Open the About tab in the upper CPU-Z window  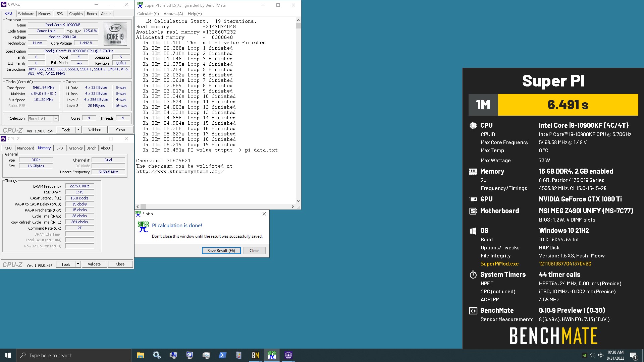(x=106, y=14)
